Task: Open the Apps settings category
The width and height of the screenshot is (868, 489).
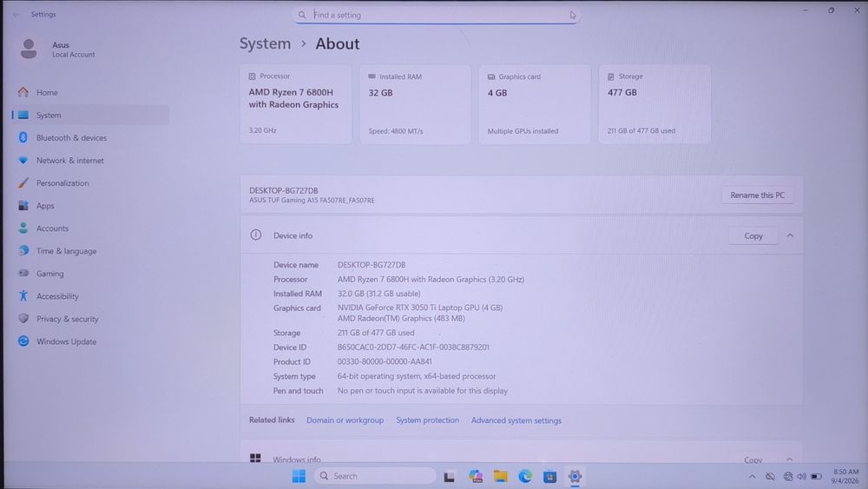Action: tap(45, 206)
